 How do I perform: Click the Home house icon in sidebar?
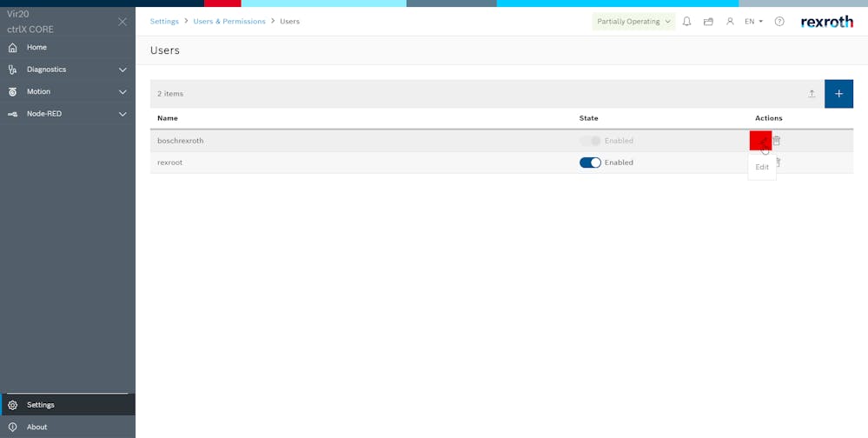[x=13, y=48]
